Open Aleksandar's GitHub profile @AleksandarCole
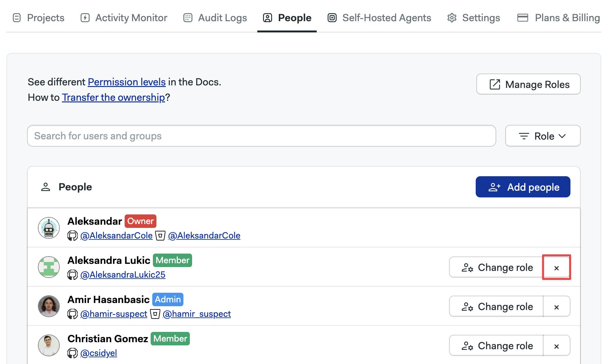 point(116,236)
